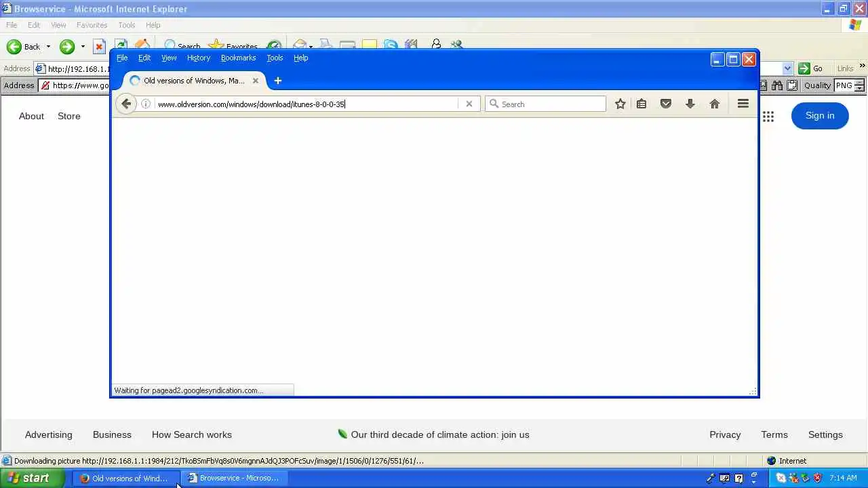Close the 'Old versions of Windows' tab
This screenshot has width=868, height=488.
tap(256, 81)
